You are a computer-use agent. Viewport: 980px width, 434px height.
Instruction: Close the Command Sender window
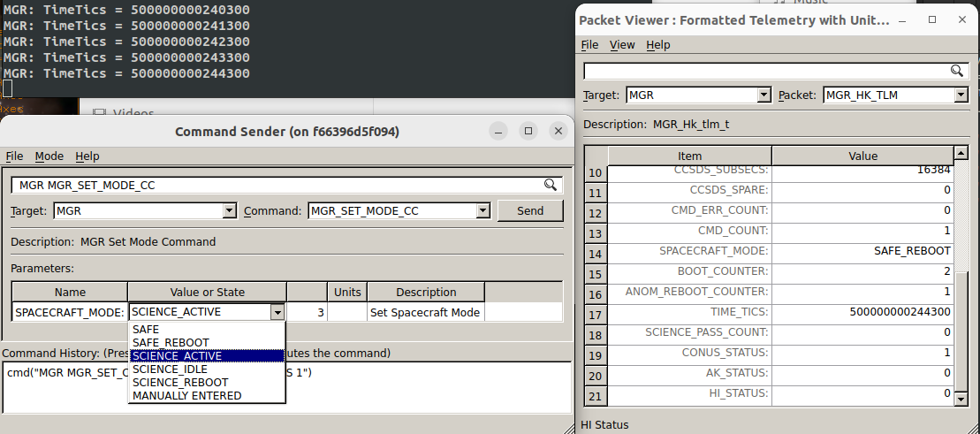[558, 131]
